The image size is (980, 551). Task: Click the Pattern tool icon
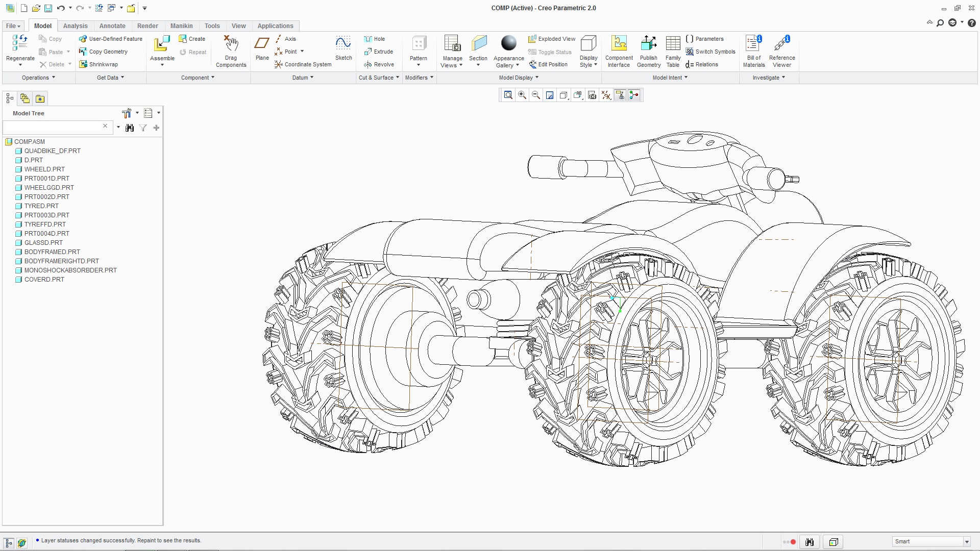pos(419,44)
